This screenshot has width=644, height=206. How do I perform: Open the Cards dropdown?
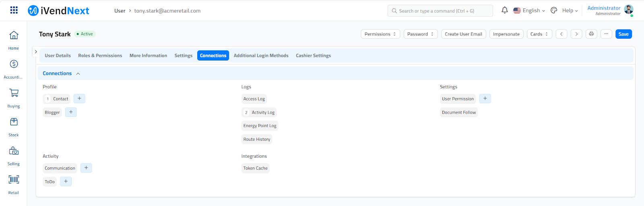539,34
